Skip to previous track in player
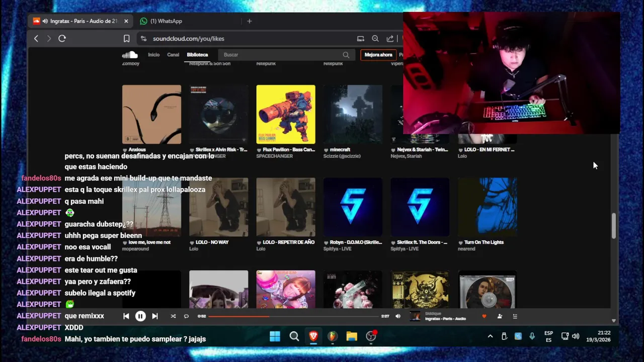 [x=126, y=316]
